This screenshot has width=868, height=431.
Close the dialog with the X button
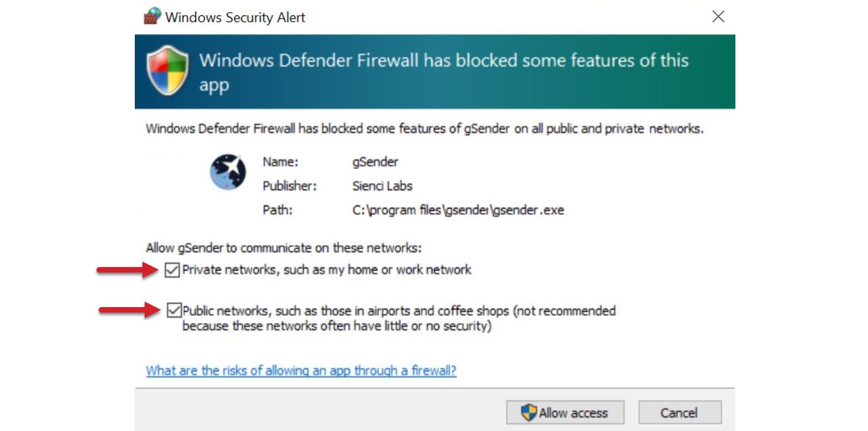[x=718, y=16]
